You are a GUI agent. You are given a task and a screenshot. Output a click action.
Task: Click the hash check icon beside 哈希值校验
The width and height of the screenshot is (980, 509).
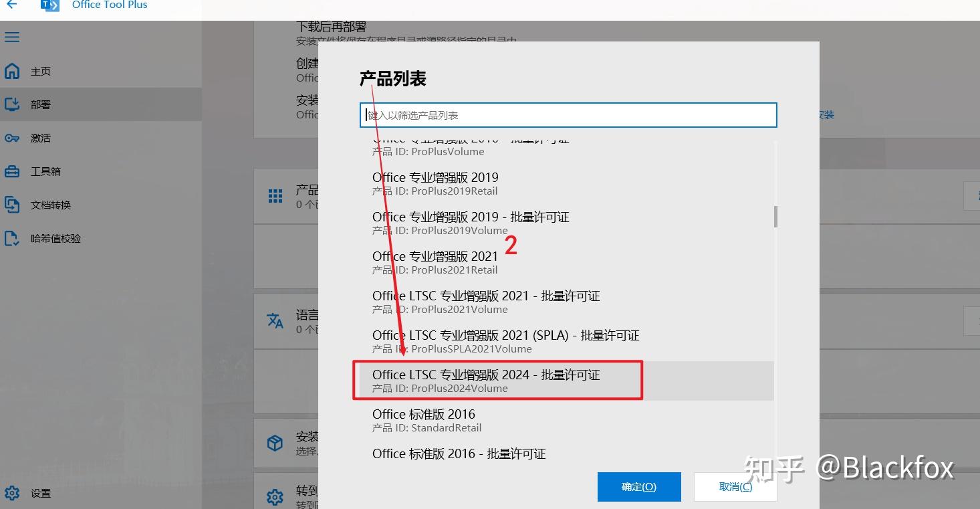click(12, 238)
